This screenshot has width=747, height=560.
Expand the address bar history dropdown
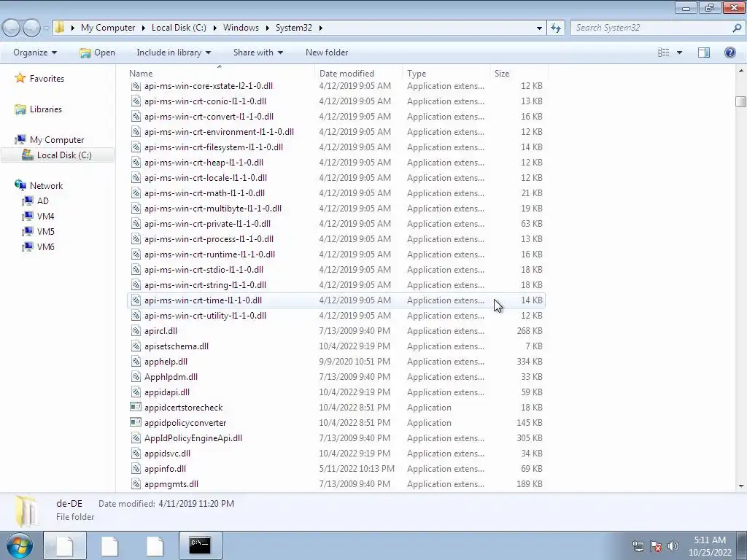coord(539,28)
